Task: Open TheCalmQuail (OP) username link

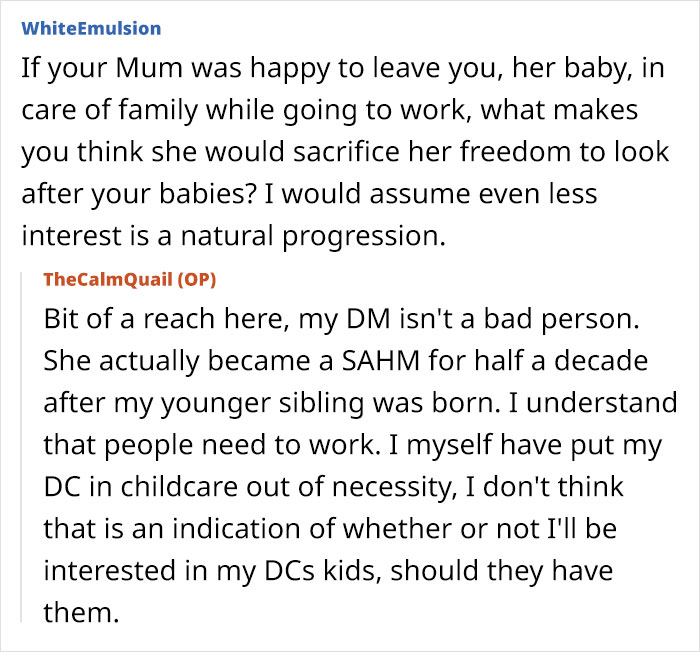Action: coord(129,280)
